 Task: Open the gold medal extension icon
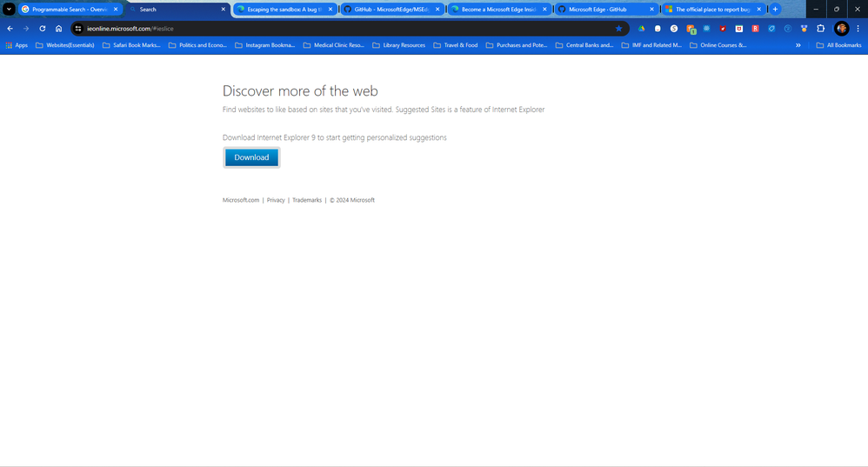[x=804, y=28]
